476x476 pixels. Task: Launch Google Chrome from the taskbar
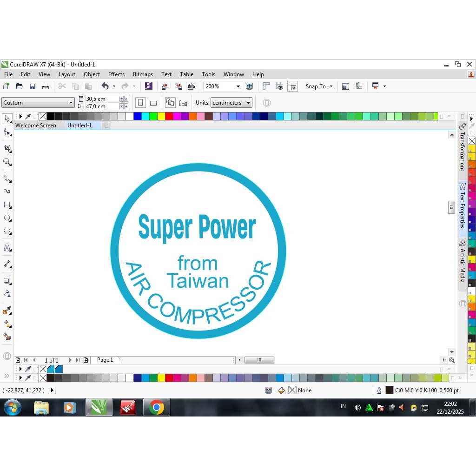click(156, 407)
